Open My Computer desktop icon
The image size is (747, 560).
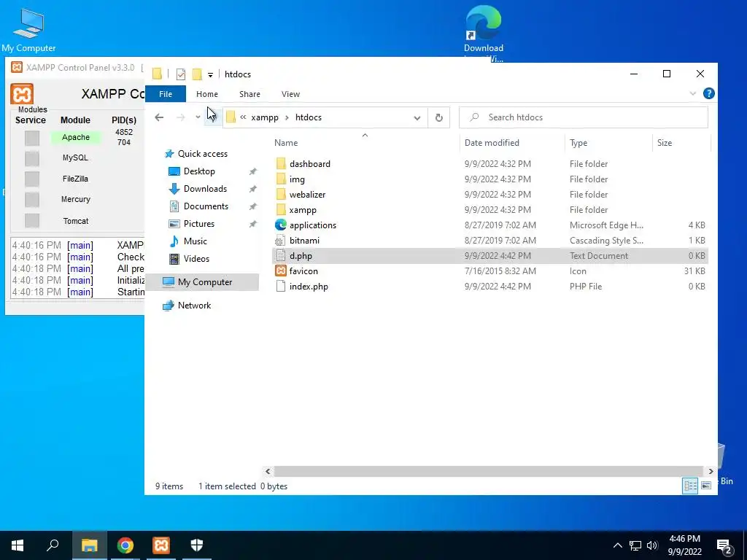(28, 30)
